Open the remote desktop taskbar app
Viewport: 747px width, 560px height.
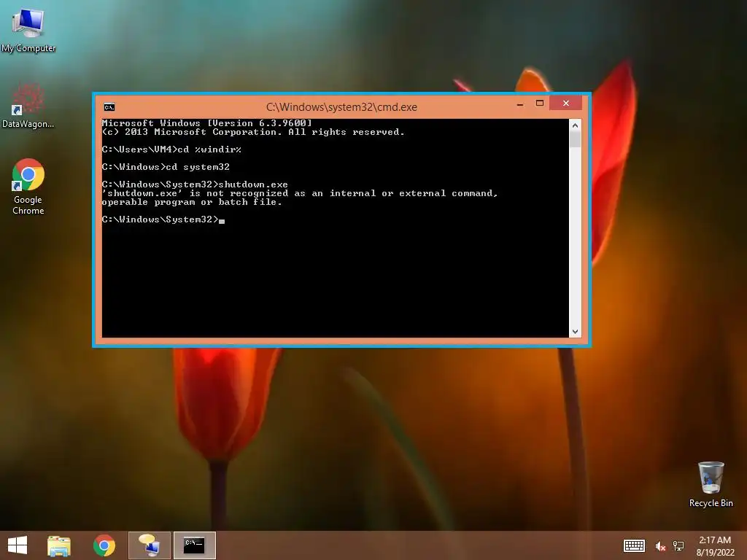click(x=149, y=545)
